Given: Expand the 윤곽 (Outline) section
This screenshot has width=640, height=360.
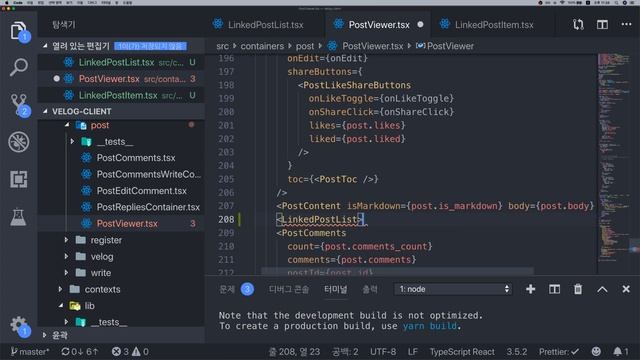Looking at the screenshot, I should 121,335.
